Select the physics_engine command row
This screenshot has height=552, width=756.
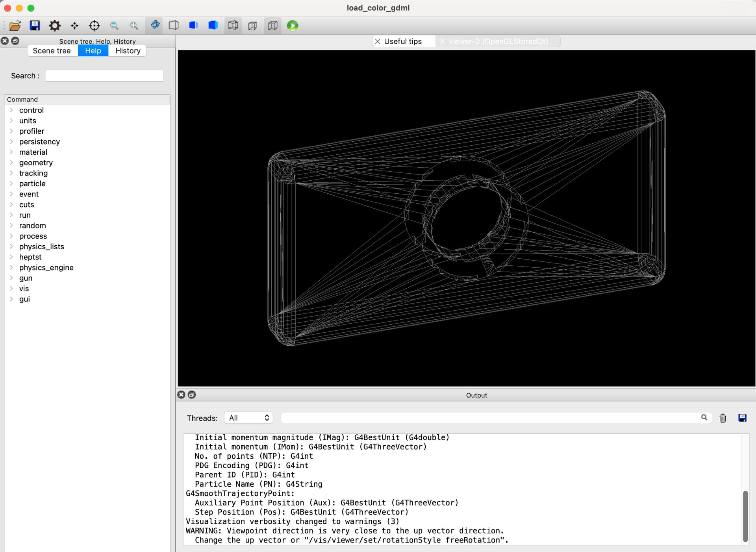click(87, 267)
